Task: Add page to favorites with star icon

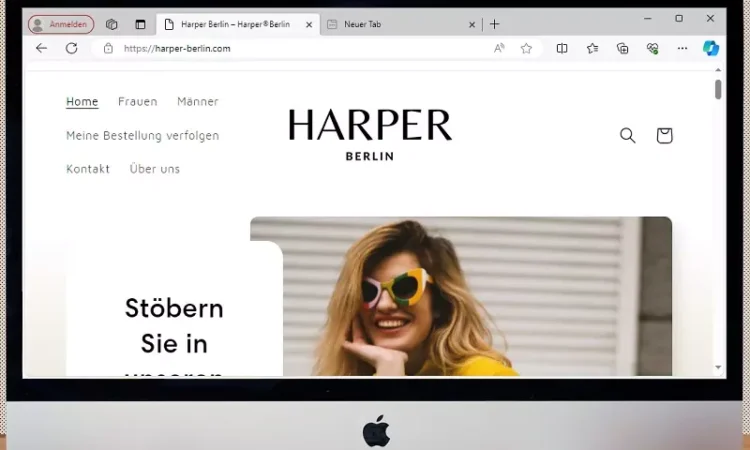Action: point(526,48)
